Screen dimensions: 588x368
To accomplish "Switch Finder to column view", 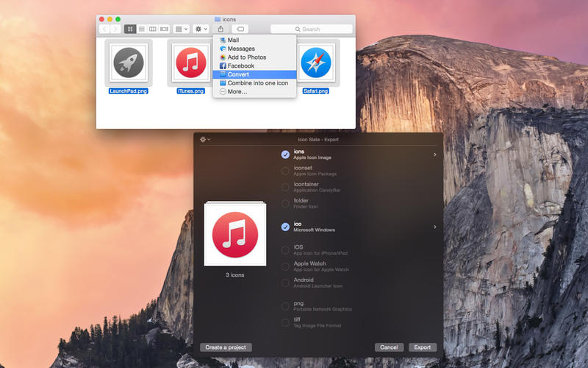I will pos(152,29).
